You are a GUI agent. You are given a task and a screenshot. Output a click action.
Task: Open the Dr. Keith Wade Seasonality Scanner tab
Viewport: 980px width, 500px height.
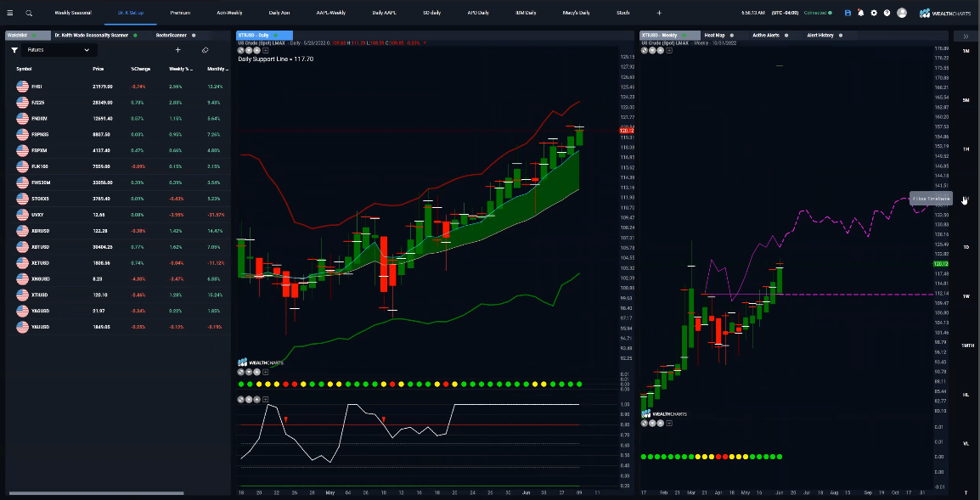[x=91, y=36]
